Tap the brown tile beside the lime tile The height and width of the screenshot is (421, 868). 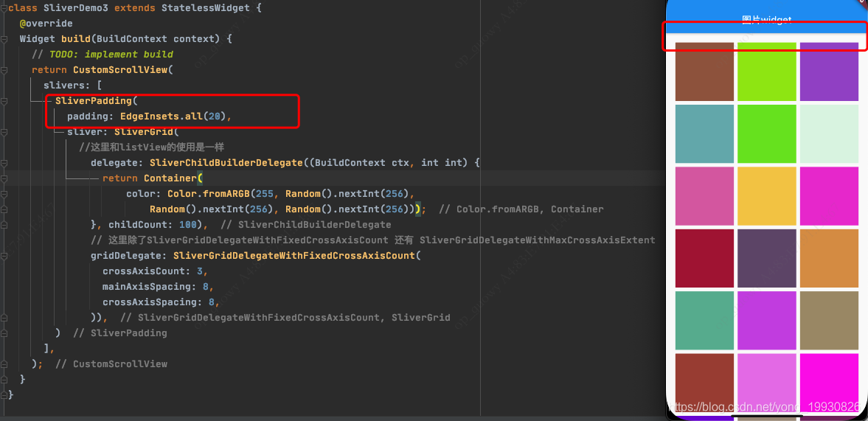click(x=704, y=72)
